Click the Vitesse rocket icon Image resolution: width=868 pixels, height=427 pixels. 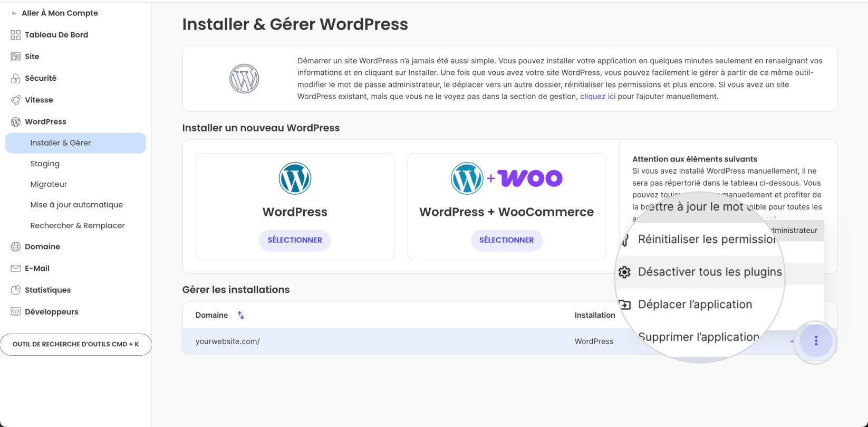click(16, 100)
